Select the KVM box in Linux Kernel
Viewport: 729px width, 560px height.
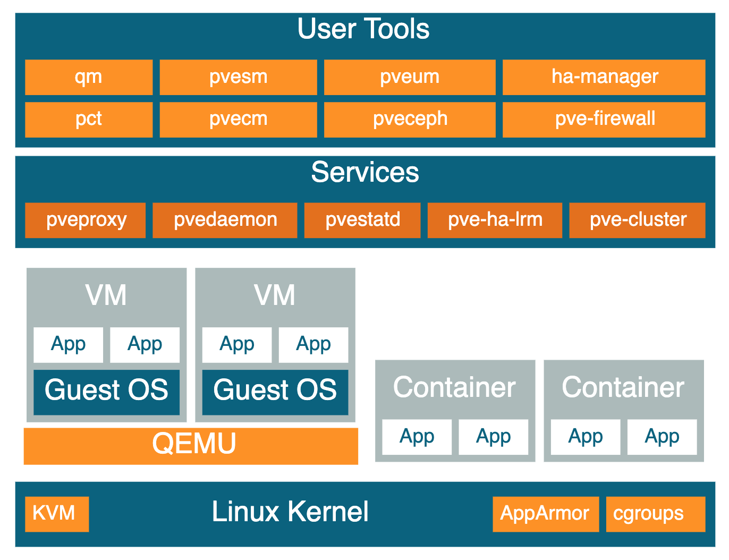coord(57,514)
